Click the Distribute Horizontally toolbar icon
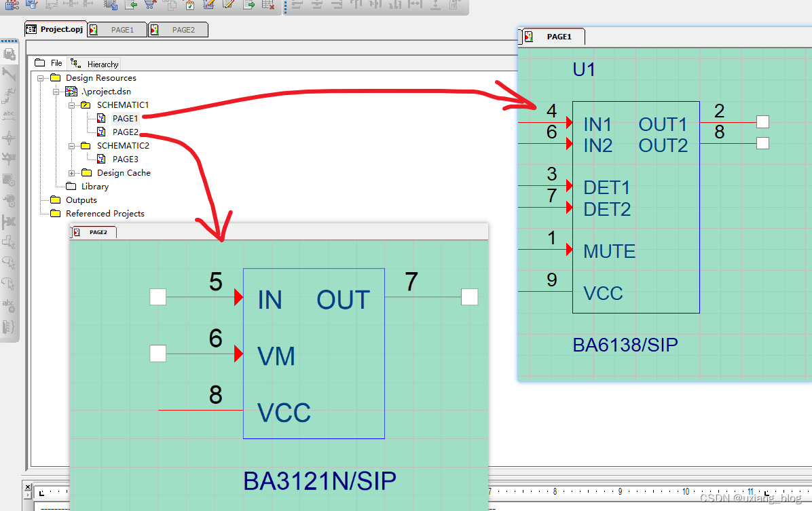The height and width of the screenshot is (511, 812). 416,5
